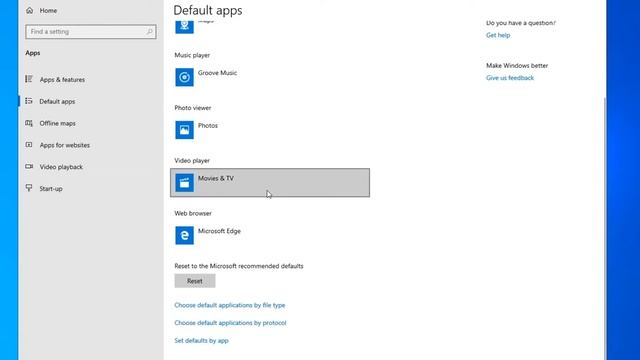Open Choose default applications by protocol

point(230,323)
